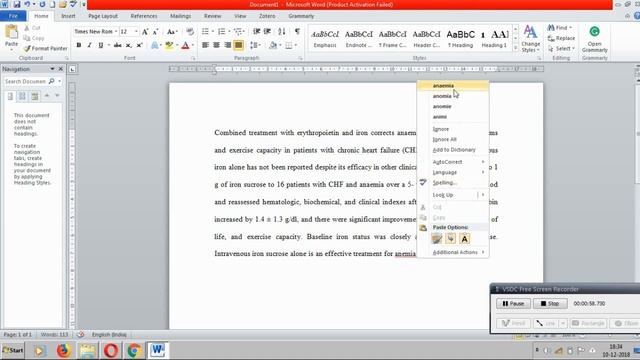Image resolution: width=640 pixels, height=360 pixels.
Task: Toggle superscript formatting
Action: click(x=140, y=45)
